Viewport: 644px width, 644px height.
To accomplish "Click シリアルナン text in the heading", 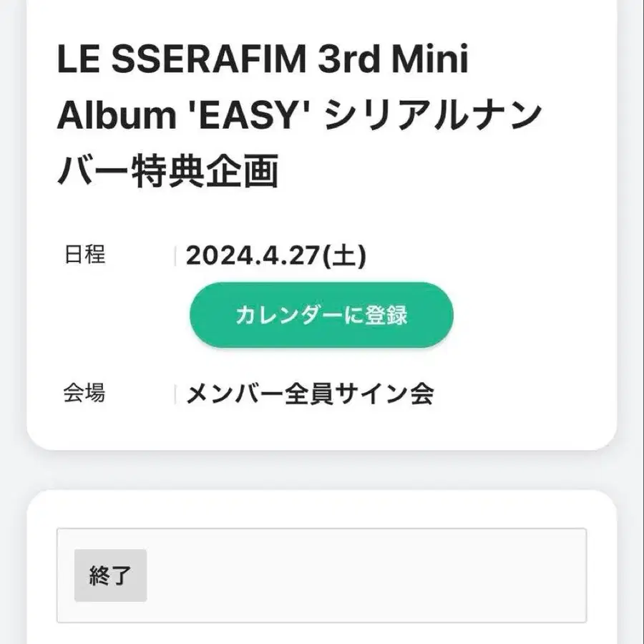I will (432, 117).
